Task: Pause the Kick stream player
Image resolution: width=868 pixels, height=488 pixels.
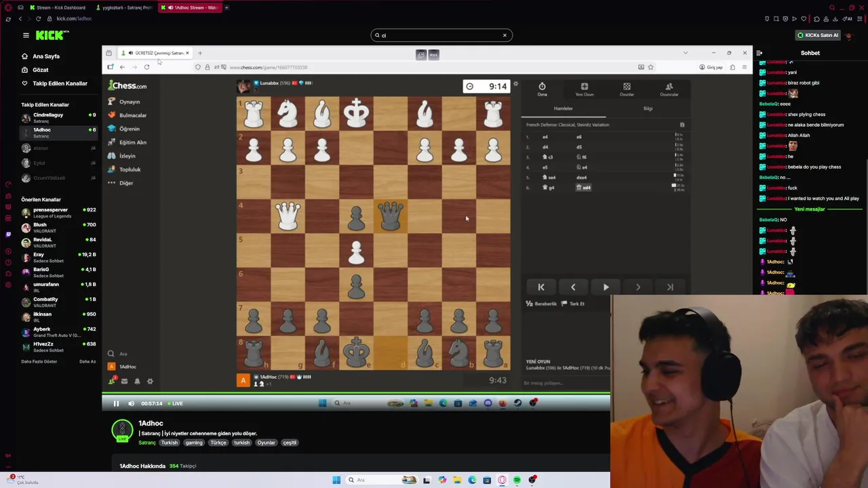Action: (116, 403)
